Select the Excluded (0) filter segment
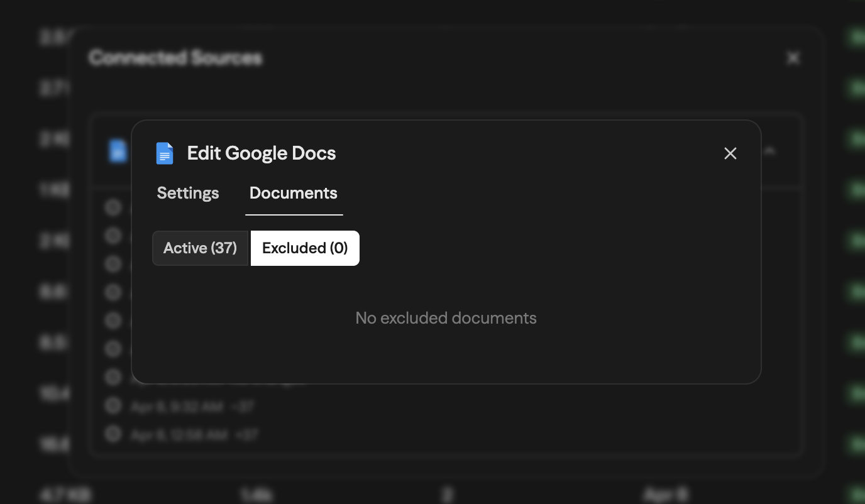The height and width of the screenshot is (504, 865). (x=305, y=248)
